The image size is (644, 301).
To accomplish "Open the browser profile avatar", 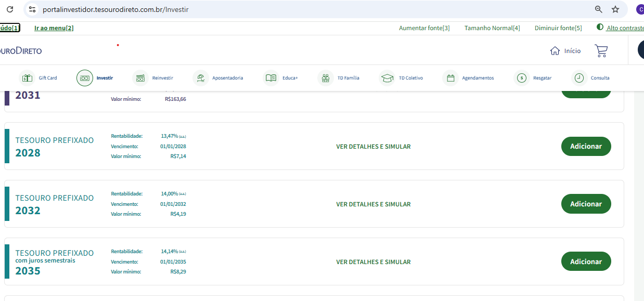I will point(640,9).
